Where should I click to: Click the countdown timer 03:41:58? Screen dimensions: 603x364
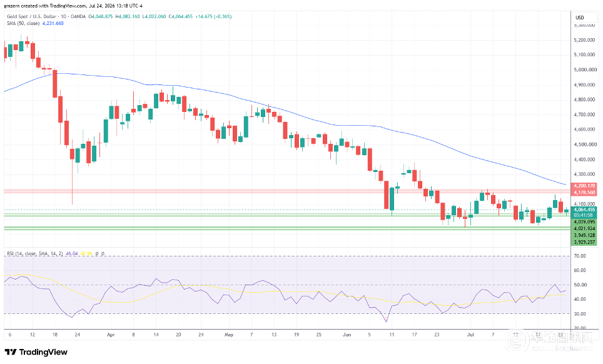[584, 216]
